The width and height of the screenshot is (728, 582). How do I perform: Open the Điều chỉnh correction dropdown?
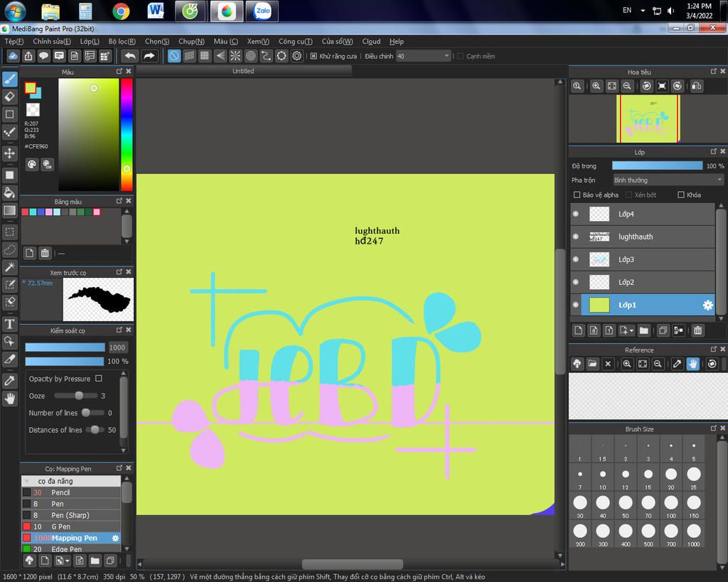pos(424,56)
